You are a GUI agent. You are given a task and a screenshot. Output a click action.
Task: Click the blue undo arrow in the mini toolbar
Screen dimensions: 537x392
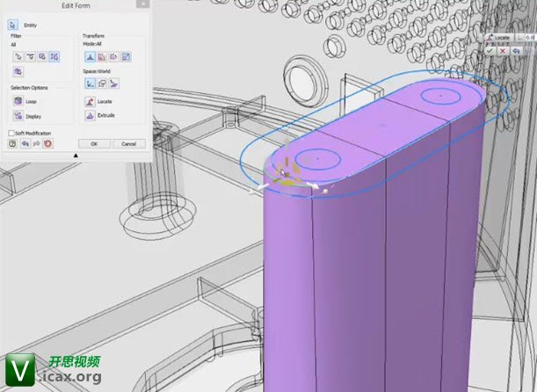pyautogui.click(x=516, y=51)
